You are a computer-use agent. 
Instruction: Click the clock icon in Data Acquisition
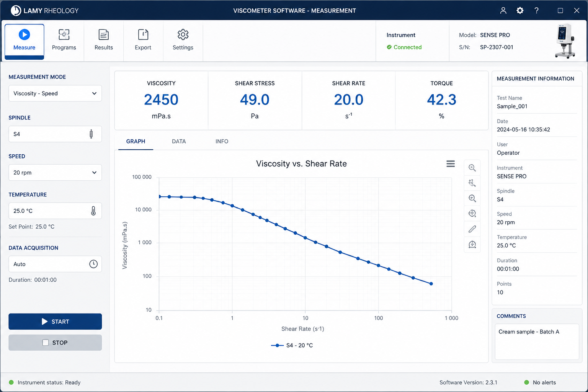point(93,264)
